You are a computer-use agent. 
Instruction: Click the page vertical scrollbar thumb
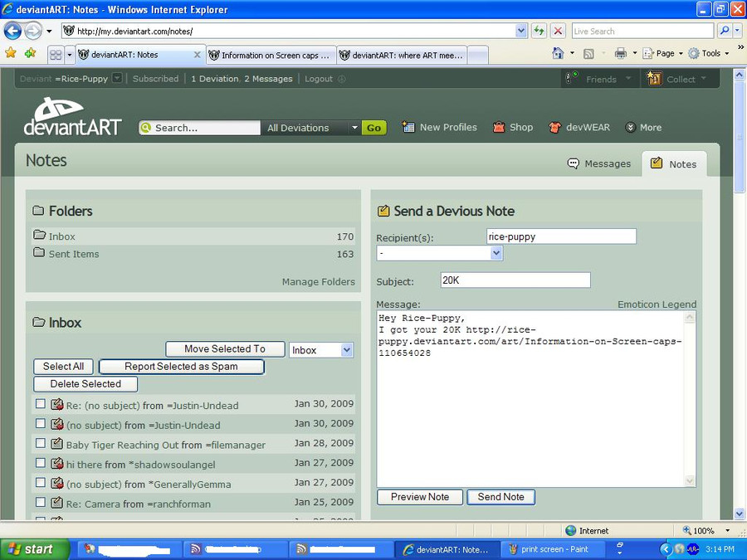click(739, 137)
